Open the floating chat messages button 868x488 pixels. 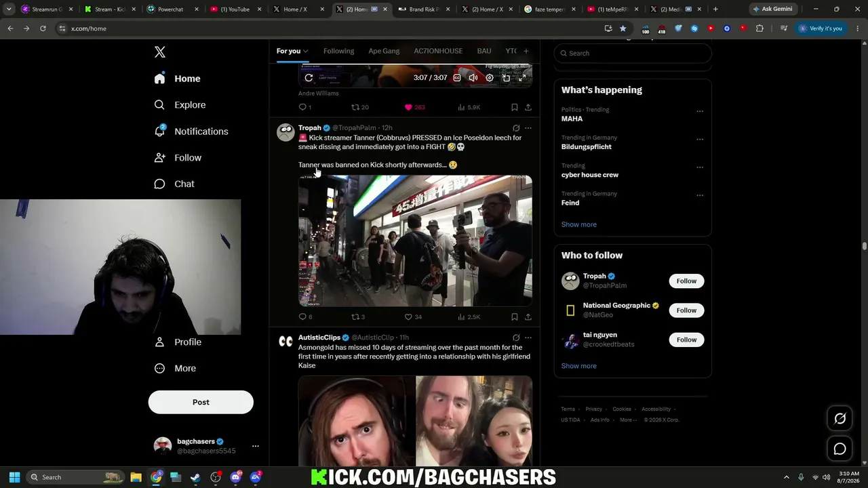point(840,449)
